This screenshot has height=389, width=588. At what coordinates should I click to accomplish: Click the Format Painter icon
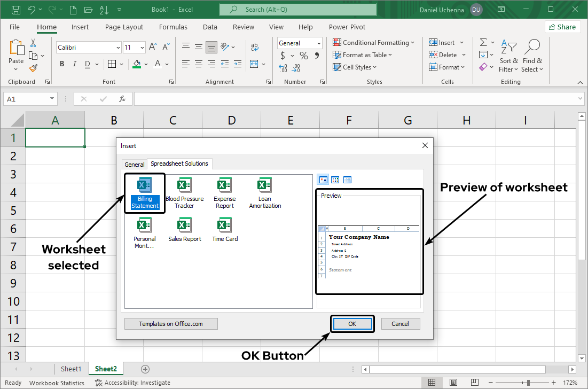pos(32,68)
